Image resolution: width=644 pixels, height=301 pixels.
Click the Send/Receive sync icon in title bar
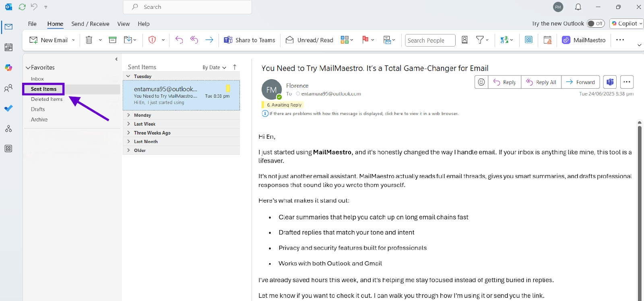pos(22,7)
